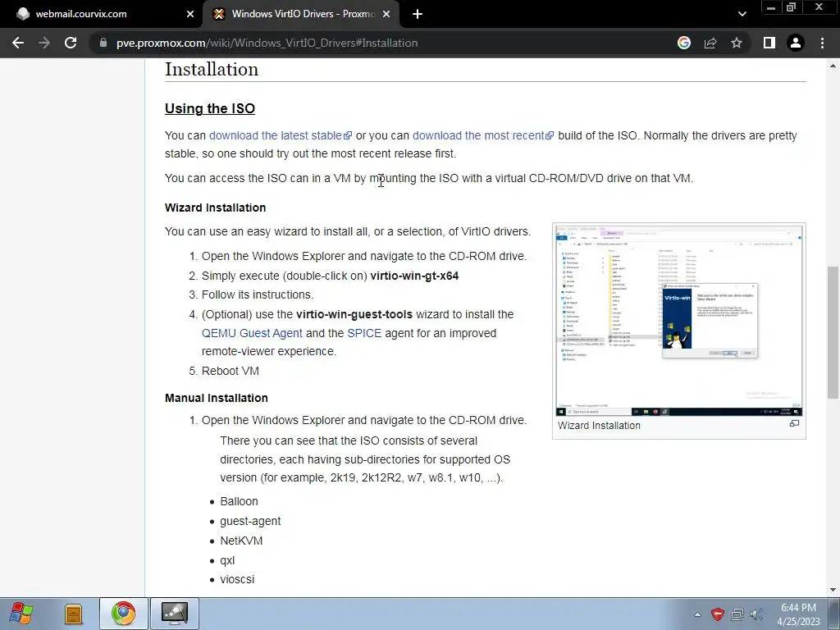
Task: Click the vioscsi list item
Action: coord(237,580)
